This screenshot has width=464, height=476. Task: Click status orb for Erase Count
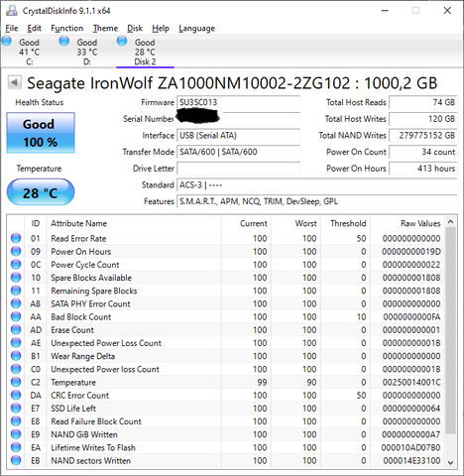(x=16, y=330)
